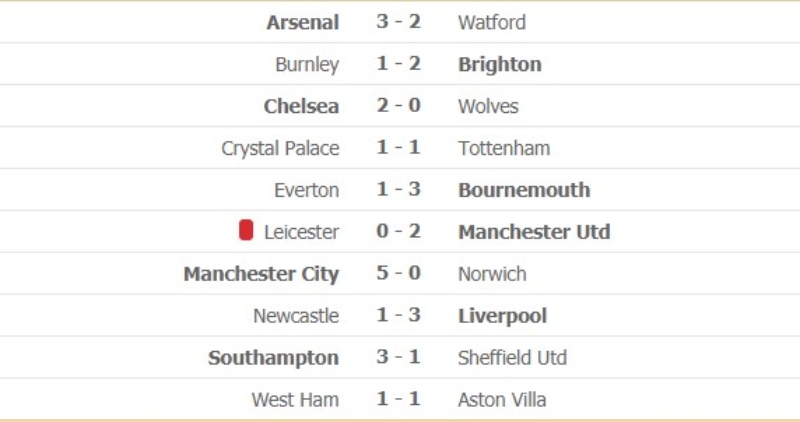800x422 pixels.
Task: Click the Burnley 1 - 2 score
Action: 398,64
